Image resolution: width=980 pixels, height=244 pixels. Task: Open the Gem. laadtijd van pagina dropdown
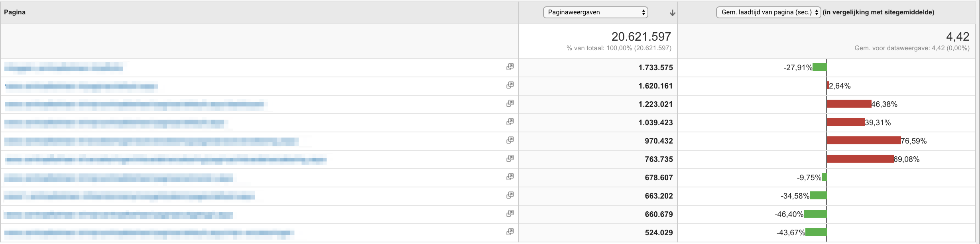click(768, 12)
